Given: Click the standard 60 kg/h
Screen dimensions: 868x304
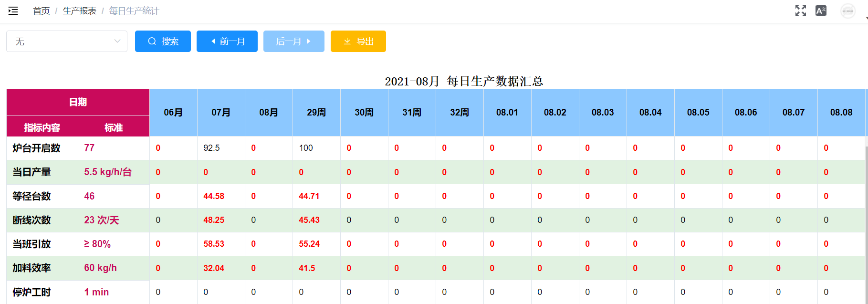Looking at the screenshot, I should (x=100, y=268).
